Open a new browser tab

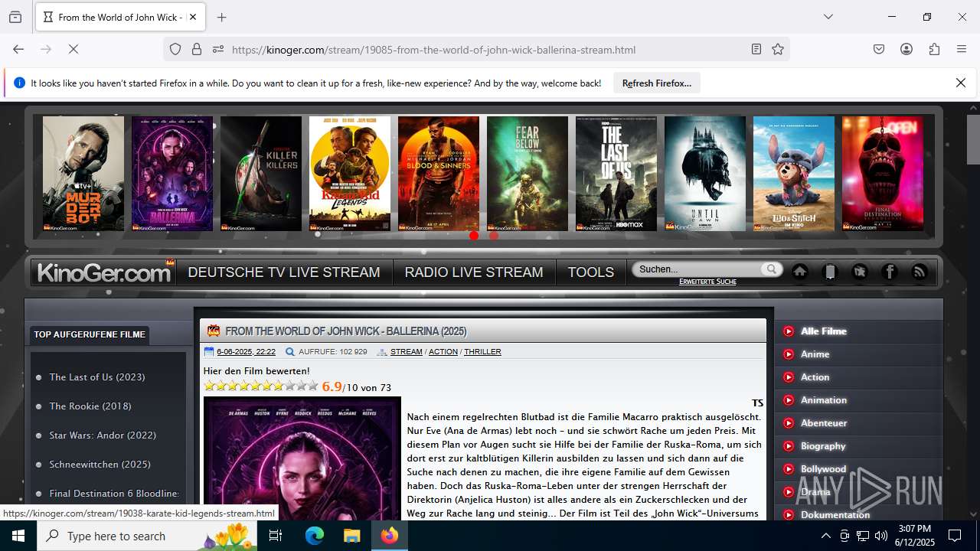(x=222, y=17)
